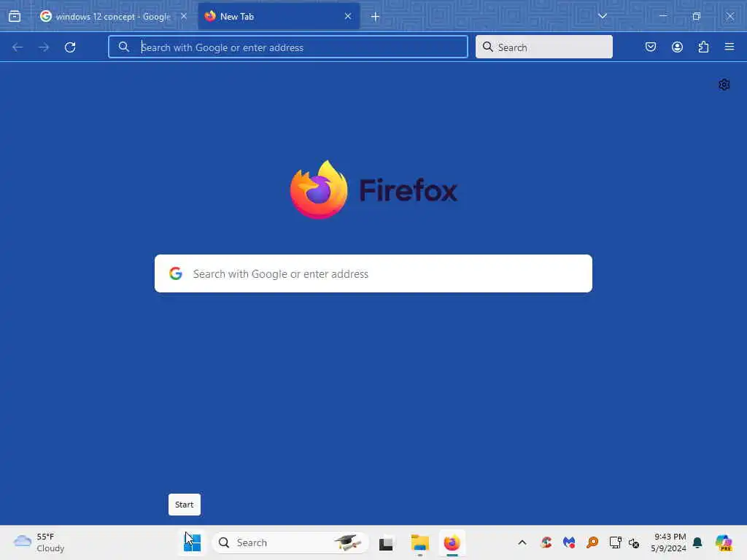Screen dimensions: 747x560
Task: Go forward one page
Action: click(x=44, y=47)
